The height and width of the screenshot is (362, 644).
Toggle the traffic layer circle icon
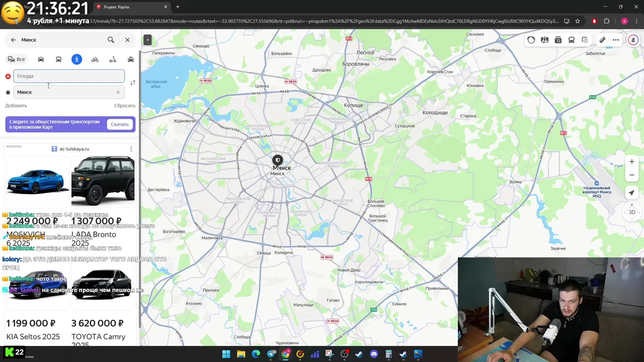531,40
